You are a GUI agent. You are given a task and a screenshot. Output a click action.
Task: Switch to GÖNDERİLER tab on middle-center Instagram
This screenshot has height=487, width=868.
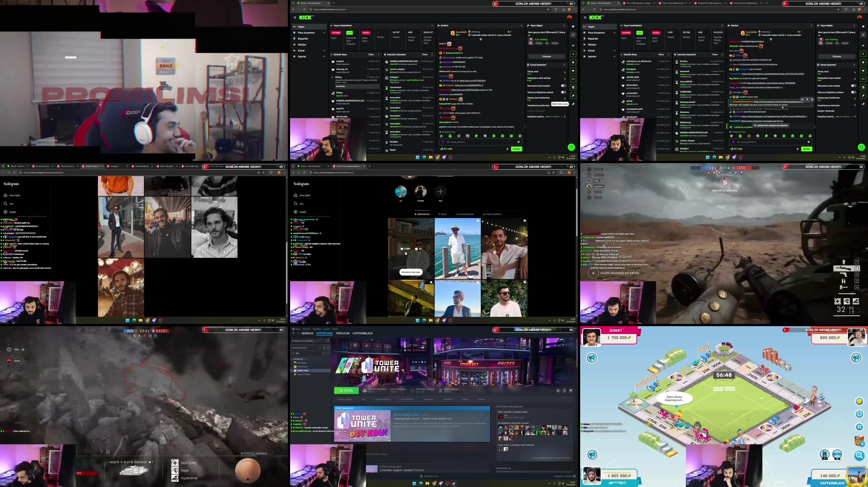[422, 214]
